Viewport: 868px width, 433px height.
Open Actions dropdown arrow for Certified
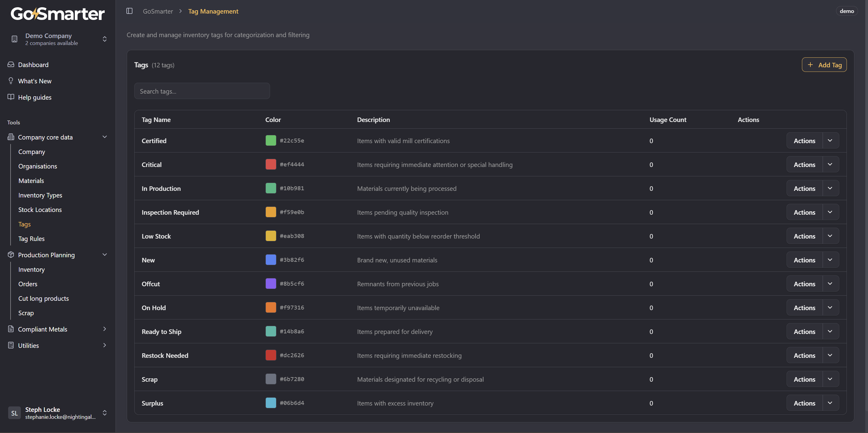pos(830,141)
